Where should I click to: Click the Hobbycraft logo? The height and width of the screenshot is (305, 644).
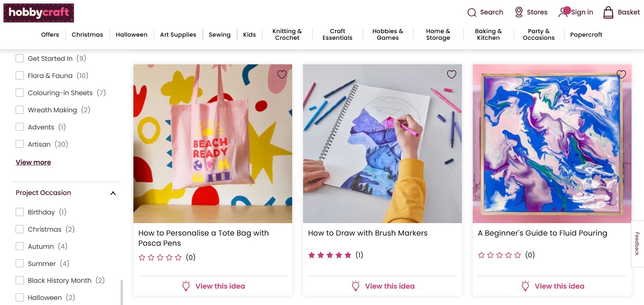pyautogui.click(x=39, y=13)
